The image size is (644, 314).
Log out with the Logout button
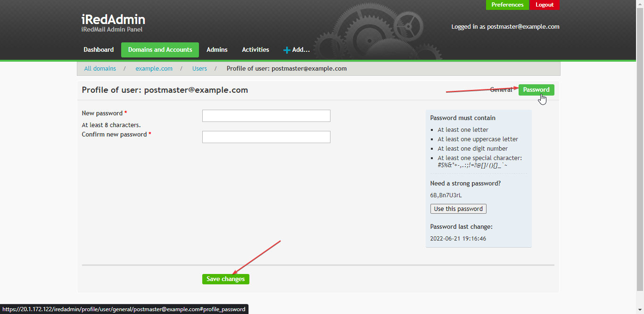[545, 5]
